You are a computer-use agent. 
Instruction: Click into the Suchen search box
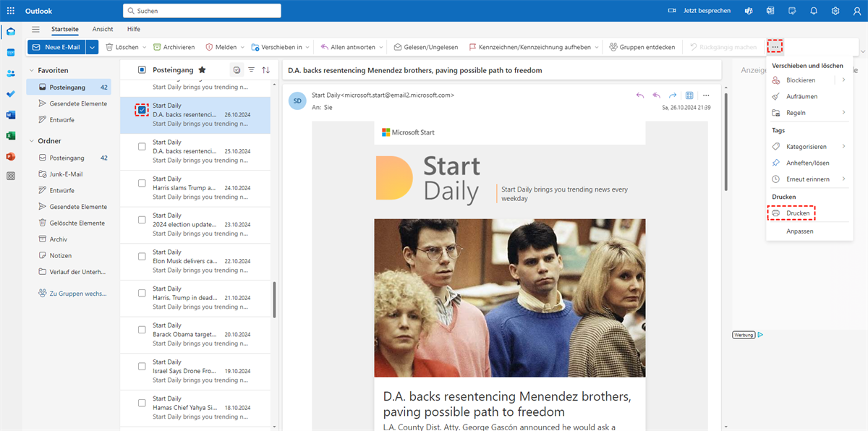[203, 11]
